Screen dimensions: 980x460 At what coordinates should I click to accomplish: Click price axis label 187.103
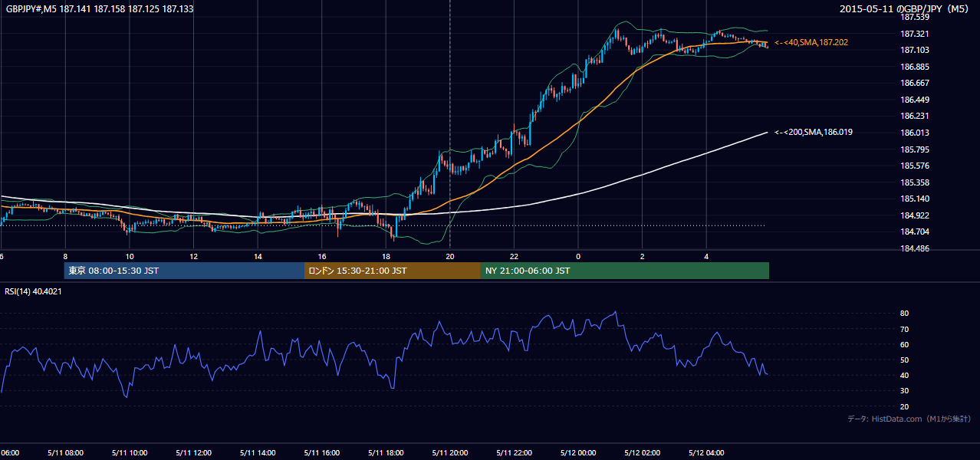[914, 50]
